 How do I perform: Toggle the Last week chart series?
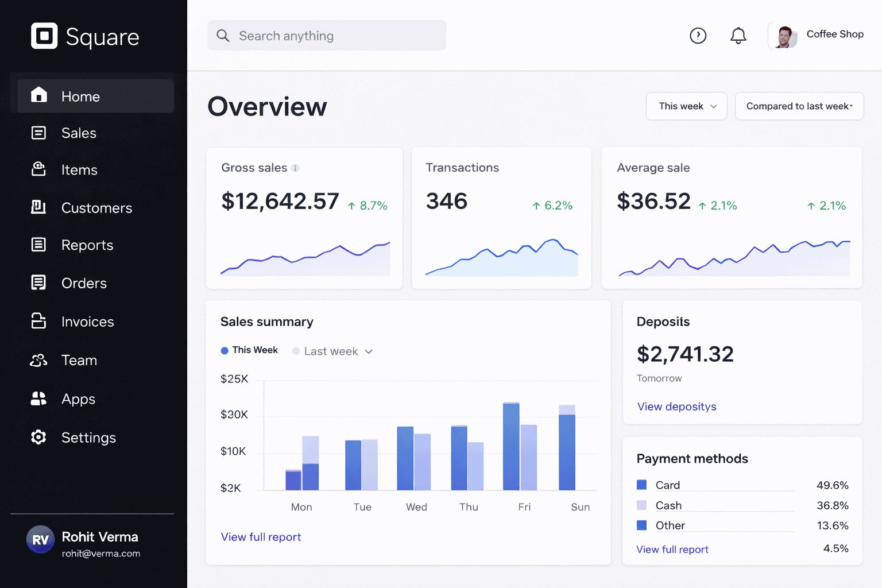pos(326,351)
